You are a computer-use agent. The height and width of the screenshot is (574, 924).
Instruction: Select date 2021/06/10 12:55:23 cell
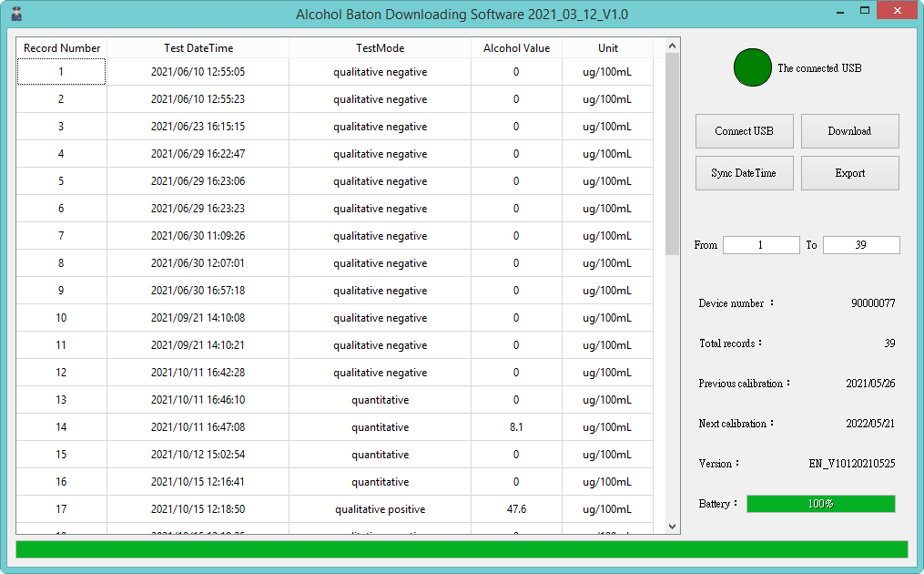(198, 99)
